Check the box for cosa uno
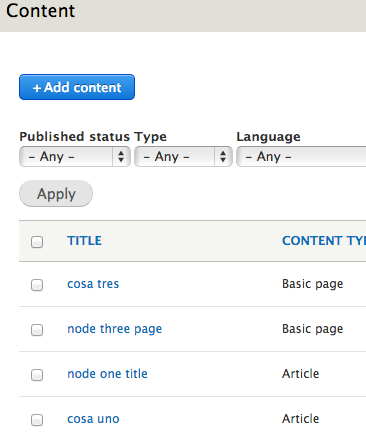This screenshot has height=435, width=366. pyautogui.click(x=37, y=420)
